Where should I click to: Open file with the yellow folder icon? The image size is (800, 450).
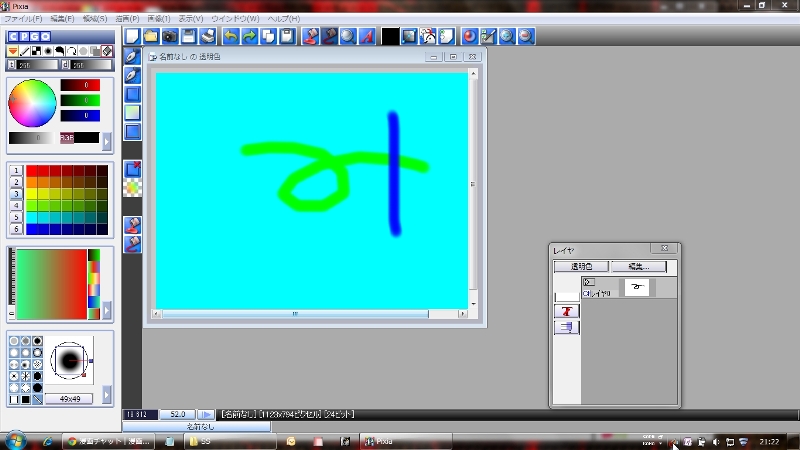151,36
